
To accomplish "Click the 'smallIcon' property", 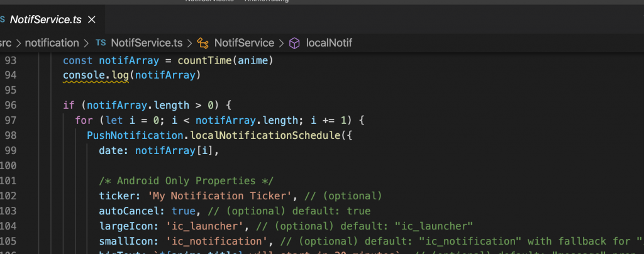I will pyautogui.click(x=126, y=241).
